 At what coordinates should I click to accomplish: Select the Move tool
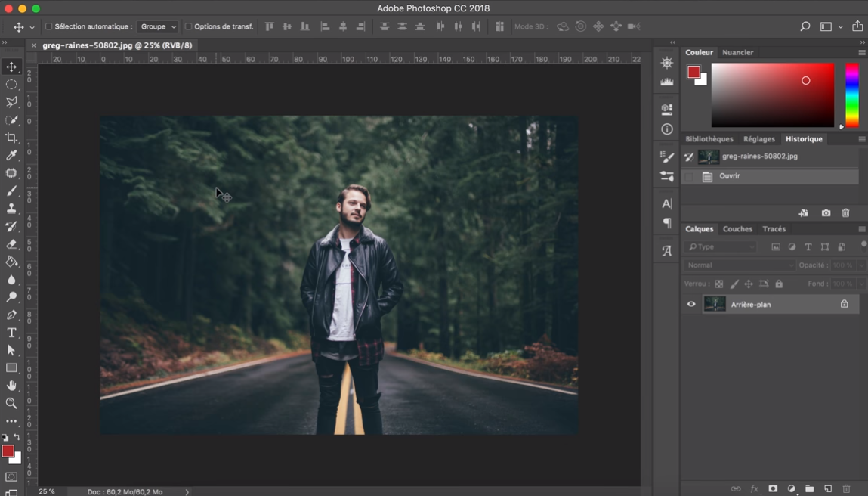coord(11,67)
